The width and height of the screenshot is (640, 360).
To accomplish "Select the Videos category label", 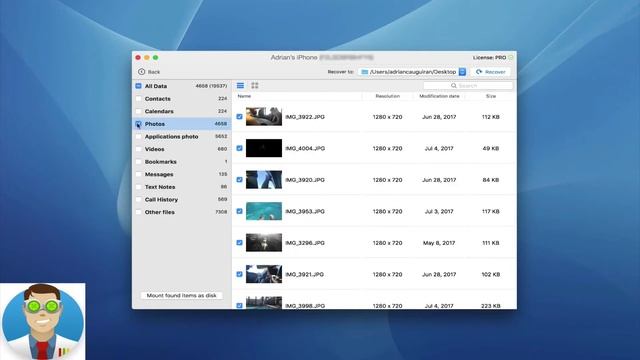I will [x=154, y=149].
